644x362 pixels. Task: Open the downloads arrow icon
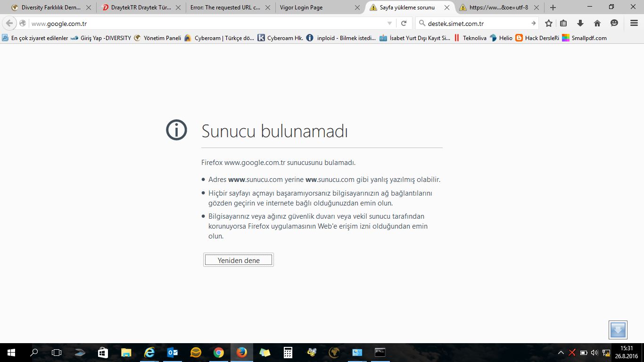coord(580,24)
